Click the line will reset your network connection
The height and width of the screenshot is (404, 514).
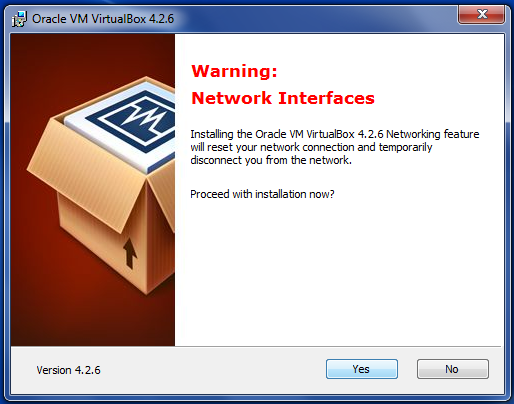pyautogui.click(x=311, y=147)
